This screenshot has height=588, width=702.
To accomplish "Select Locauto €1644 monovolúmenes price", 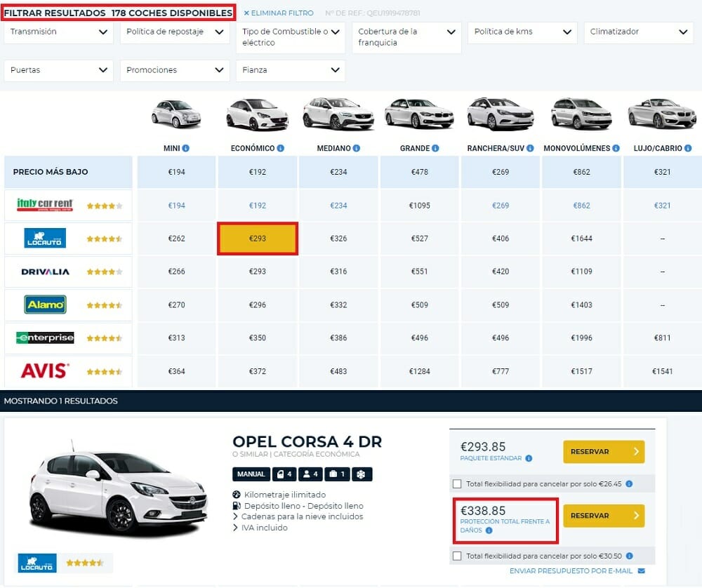I will point(581,239).
